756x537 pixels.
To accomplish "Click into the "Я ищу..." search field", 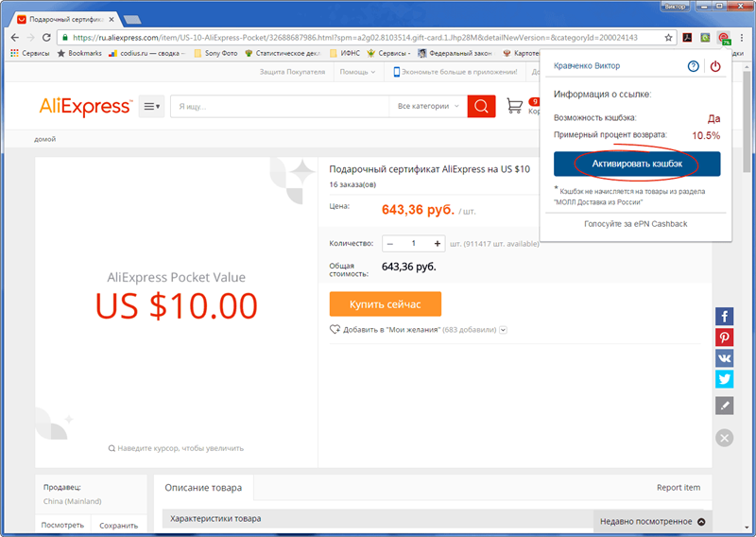I will 279,107.
